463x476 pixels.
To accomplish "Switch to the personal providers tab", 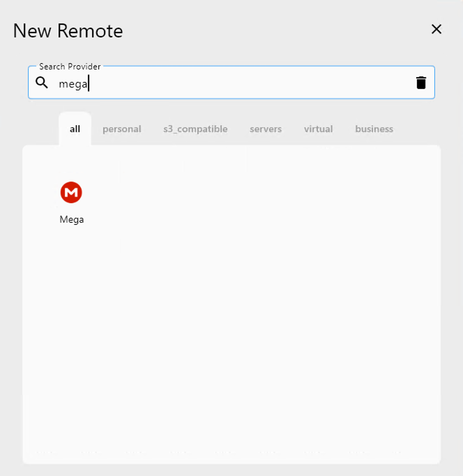I will point(122,129).
